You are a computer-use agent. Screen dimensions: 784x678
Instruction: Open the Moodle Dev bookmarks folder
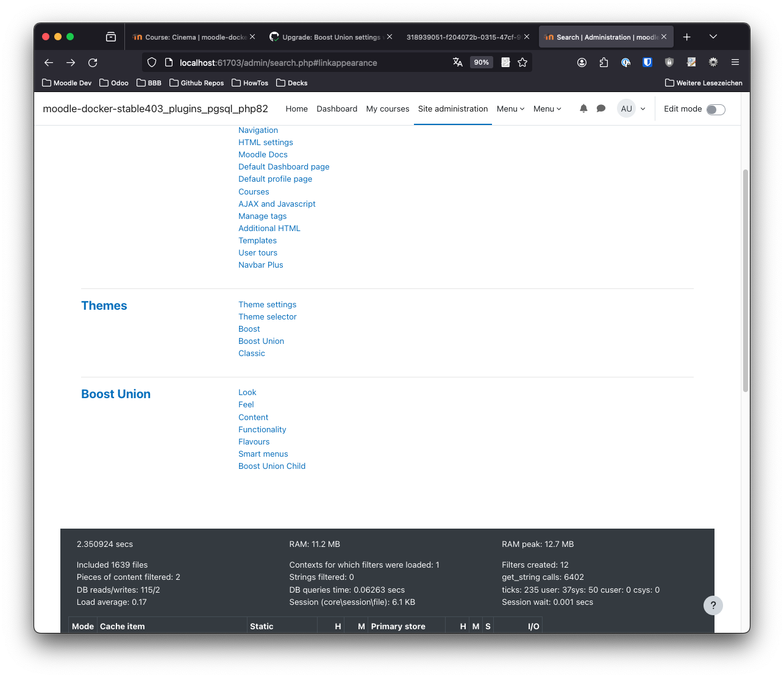(66, 83)
